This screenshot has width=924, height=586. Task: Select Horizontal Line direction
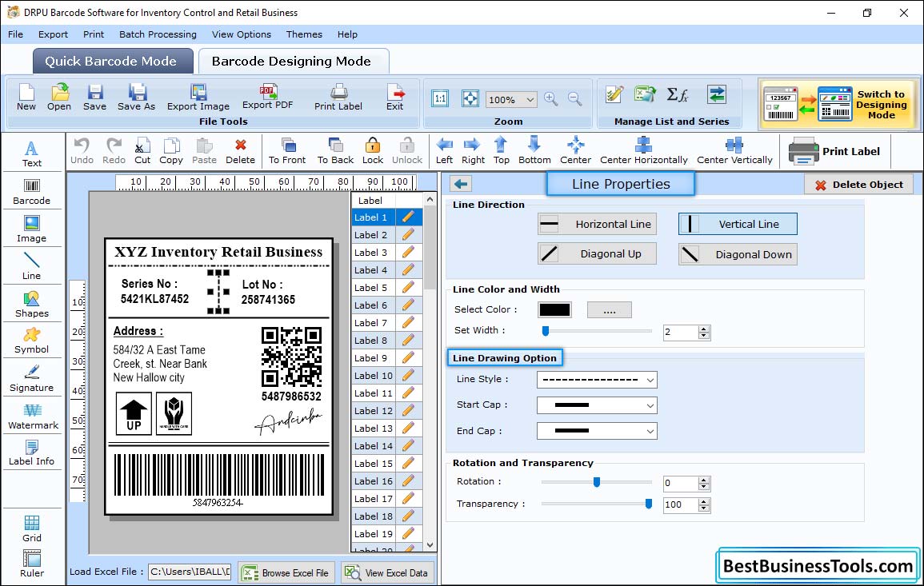point(597,224)
